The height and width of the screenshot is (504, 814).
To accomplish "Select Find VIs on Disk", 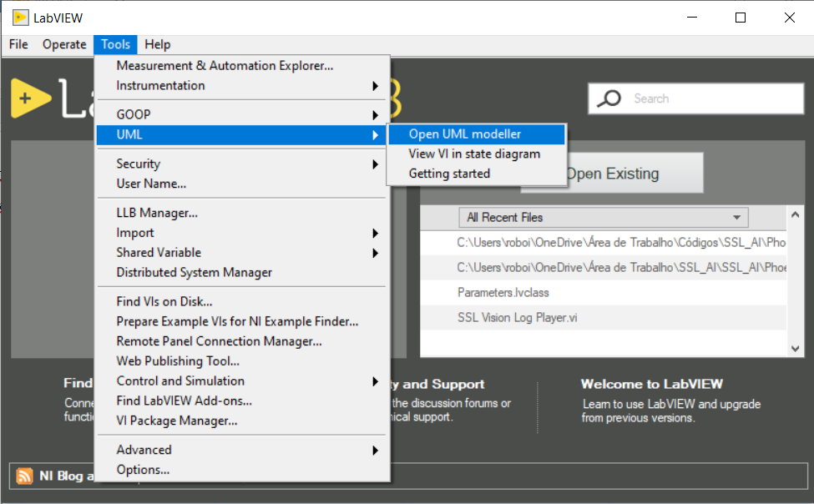I will point(242,301).
